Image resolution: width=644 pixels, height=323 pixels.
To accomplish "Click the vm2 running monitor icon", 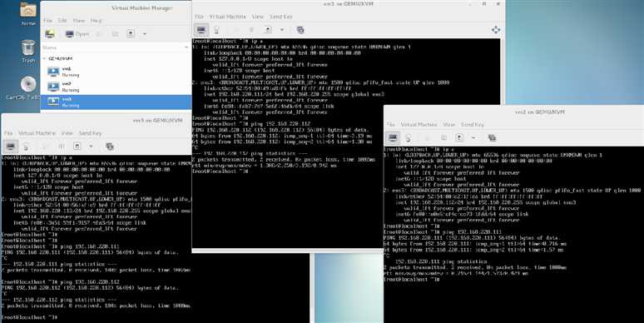I will [53, 87].
